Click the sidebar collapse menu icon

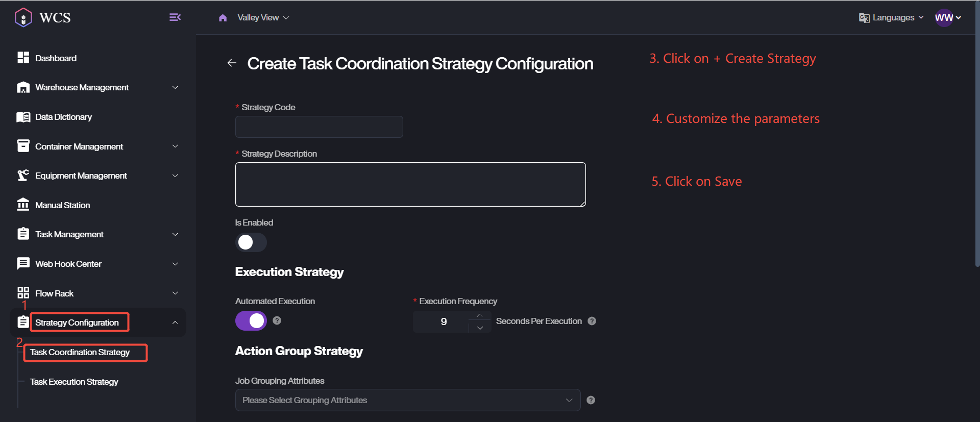(x=175, y=17)
